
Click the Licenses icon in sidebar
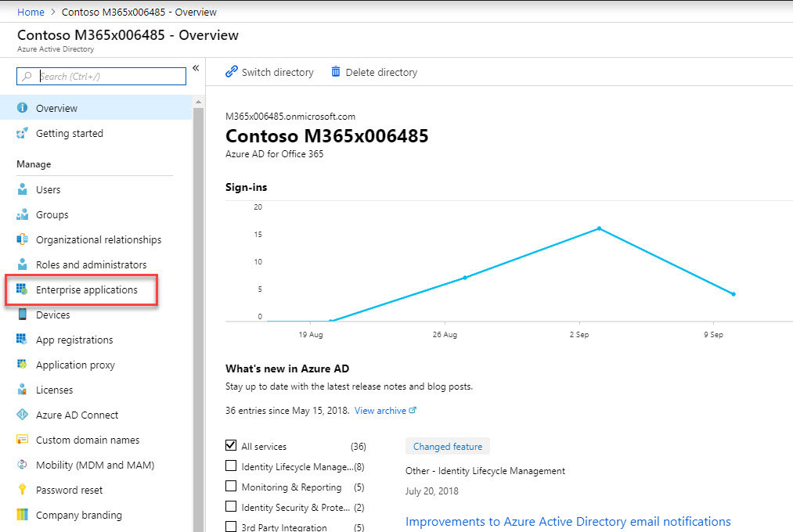point(22,390)
